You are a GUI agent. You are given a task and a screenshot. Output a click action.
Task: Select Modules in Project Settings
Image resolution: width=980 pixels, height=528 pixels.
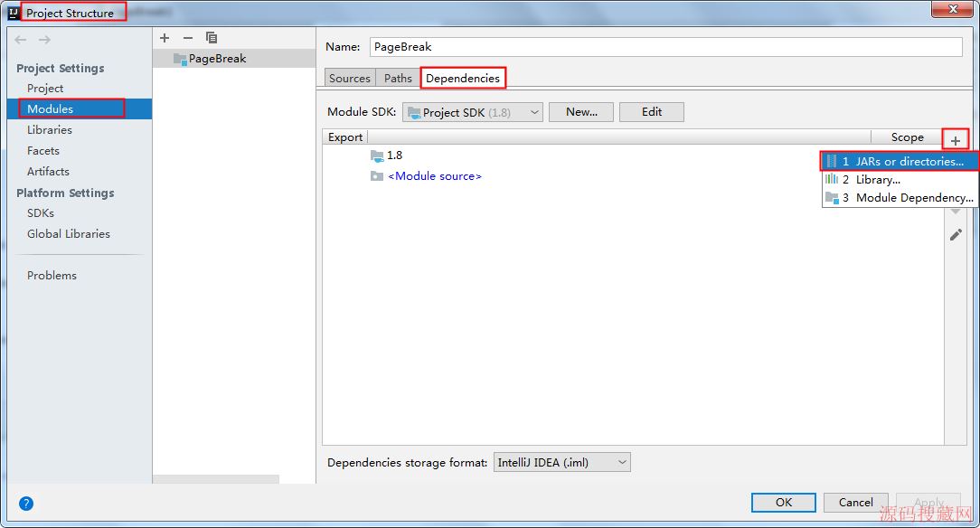80,108
